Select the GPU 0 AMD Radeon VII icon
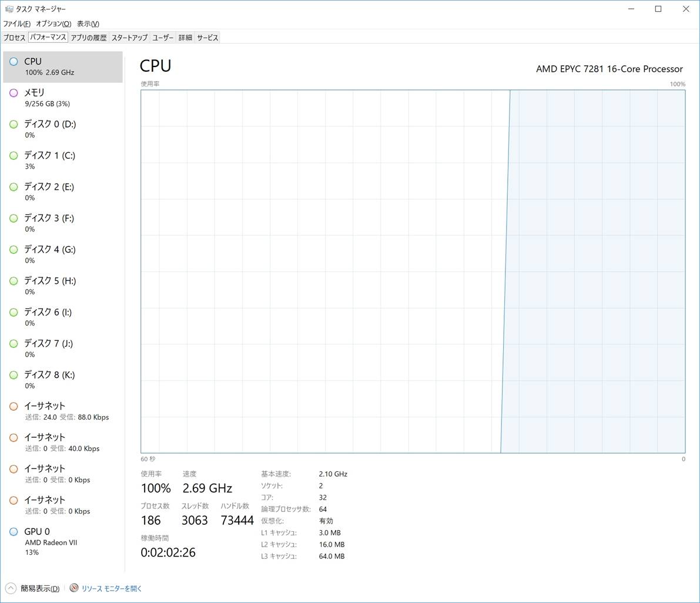The height and width of the screenshot is (603, 700). point(13,531)
